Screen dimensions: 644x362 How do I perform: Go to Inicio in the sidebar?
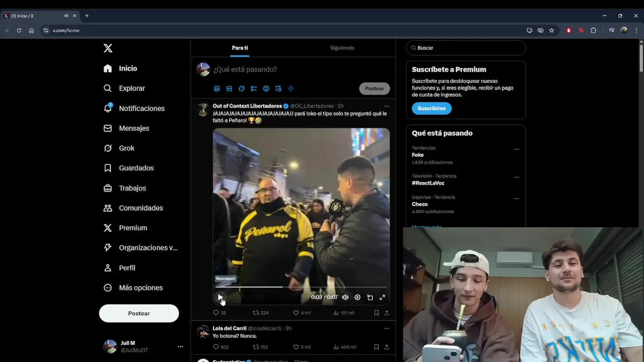[120, 68]
